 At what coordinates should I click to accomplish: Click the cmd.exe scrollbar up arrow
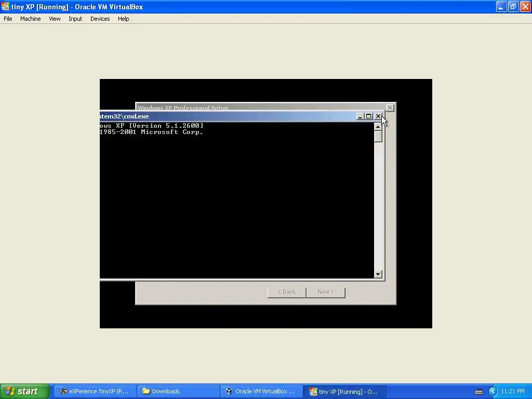tap(378, 127)
